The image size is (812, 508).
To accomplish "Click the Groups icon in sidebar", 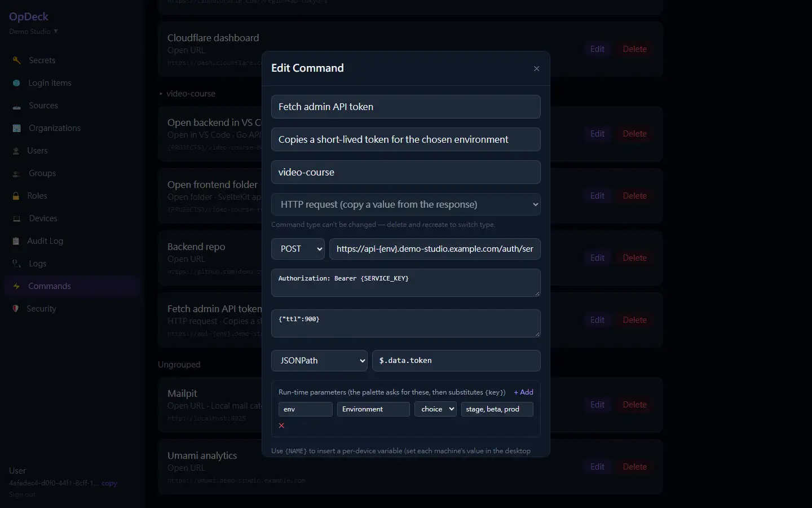I will 16,173.
